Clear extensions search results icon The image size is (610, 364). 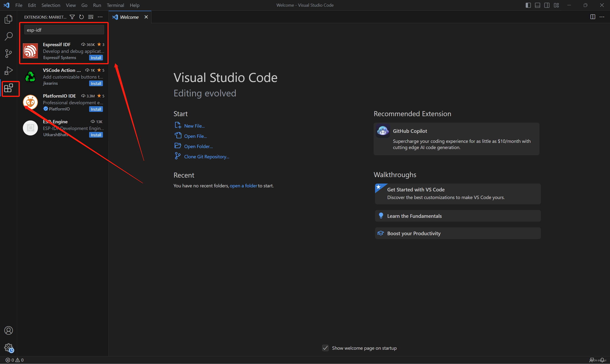(x=91, y=17)
